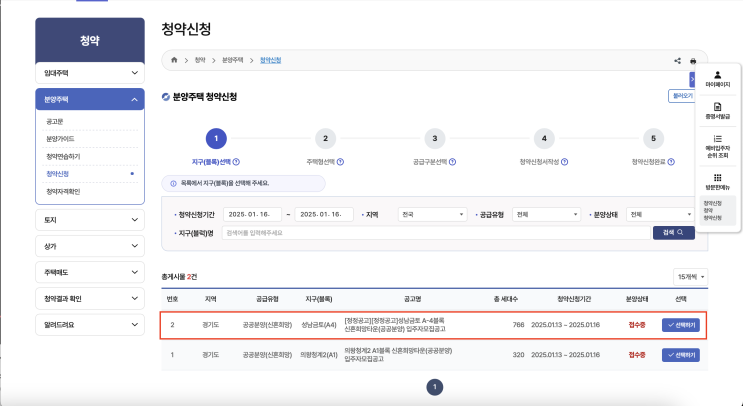Collapse quick menu with the arrow tab
Screen dimensions: 743x406
[692, 79]
